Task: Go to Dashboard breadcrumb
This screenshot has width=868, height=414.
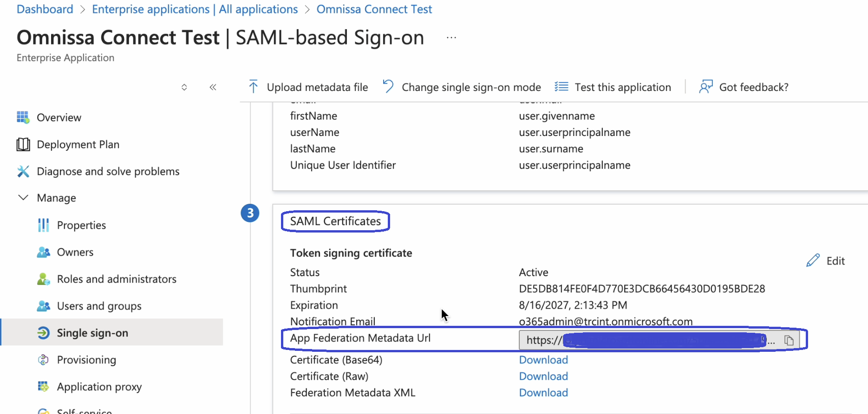Action: [x=45, y=9]
